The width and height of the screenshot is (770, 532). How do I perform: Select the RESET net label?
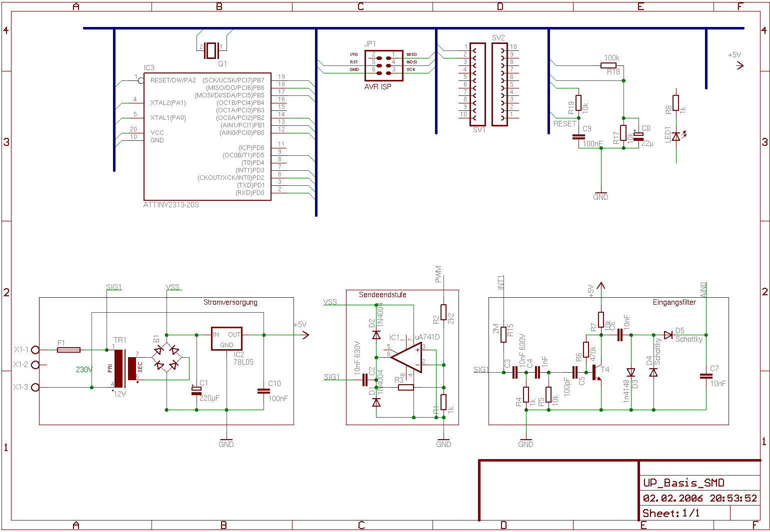coord(565,123)
